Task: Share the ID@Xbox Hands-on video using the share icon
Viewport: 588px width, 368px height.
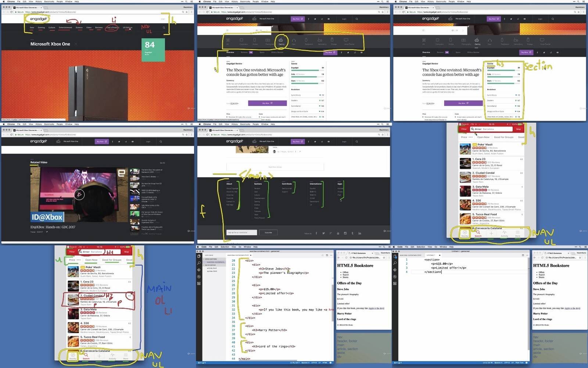Action: click(x=47, y=232)
